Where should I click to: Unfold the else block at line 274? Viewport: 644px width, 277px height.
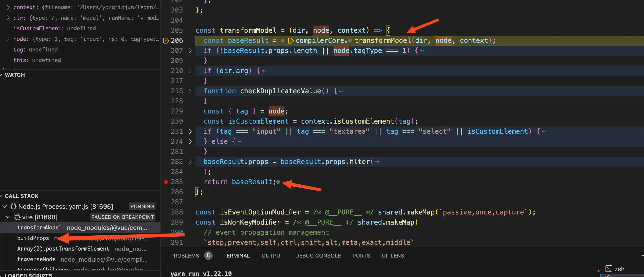190,142
